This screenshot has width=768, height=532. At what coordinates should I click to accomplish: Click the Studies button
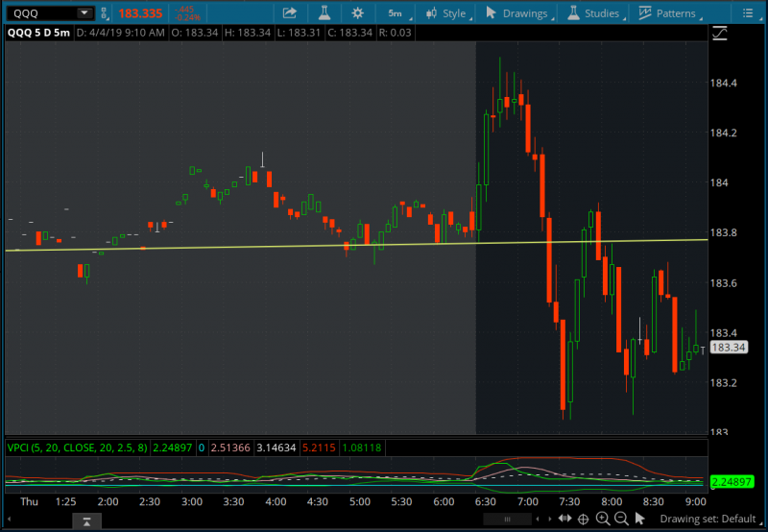(593, 13)
